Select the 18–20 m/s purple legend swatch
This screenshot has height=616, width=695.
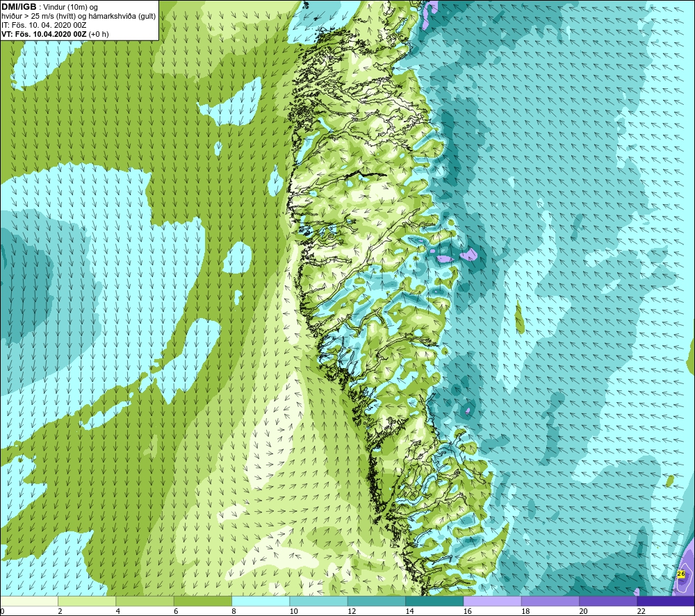coord(550,601)
